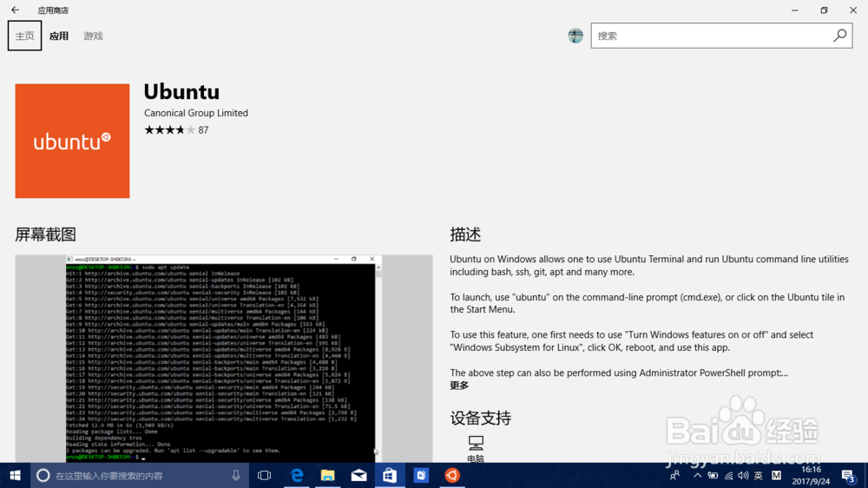
Task: Open the terminal screenshot thumbnail
Action: pyautogui.click(x=224, y=359)
